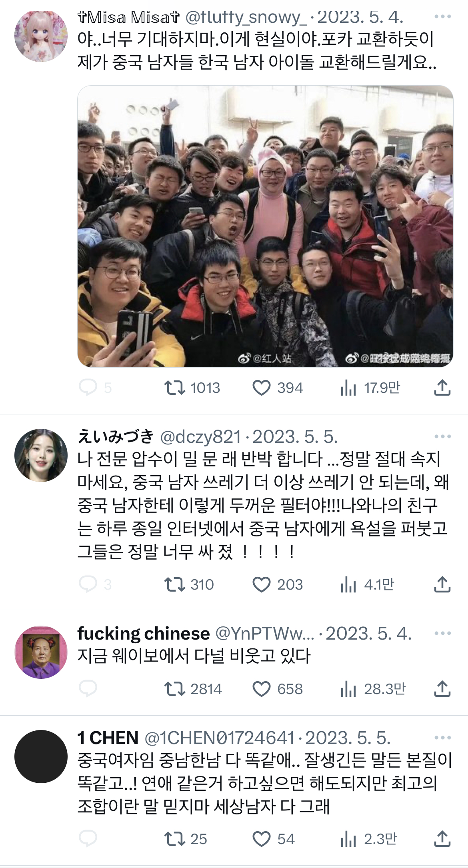Open more options for 1 CHEN tweet
This screenshot has height=868, width=468.
tap(442, 738)
